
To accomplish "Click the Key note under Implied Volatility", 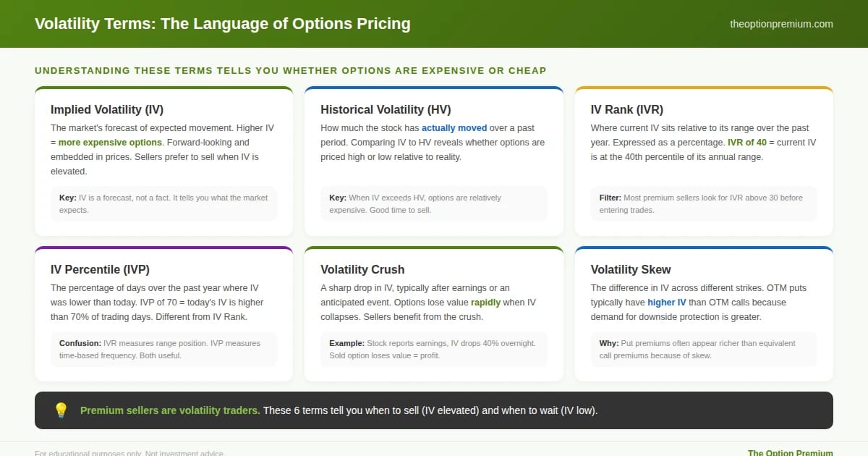I will pos(163,203).
